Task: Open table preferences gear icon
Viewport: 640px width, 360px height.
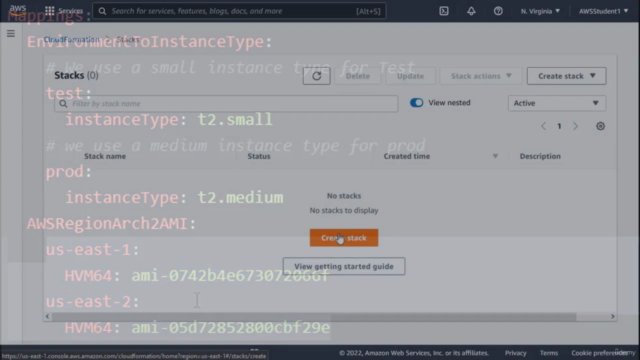Action: pos(600,126)
